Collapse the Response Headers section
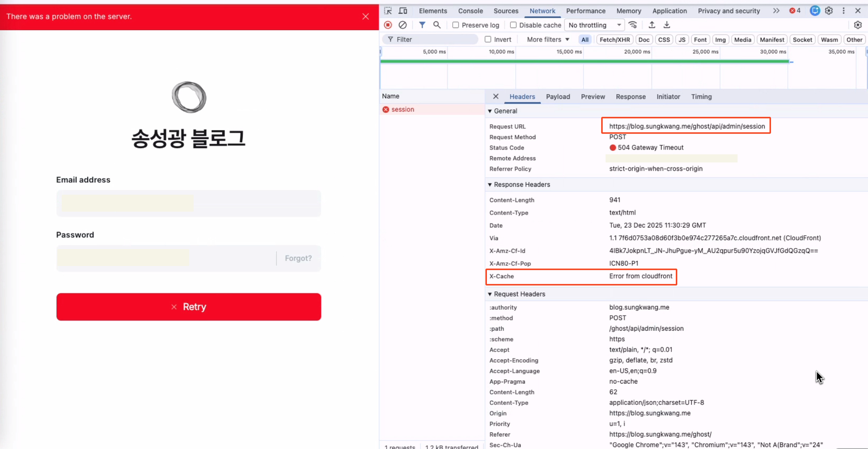This screenshot has width=868, height=449. (490, 185)
